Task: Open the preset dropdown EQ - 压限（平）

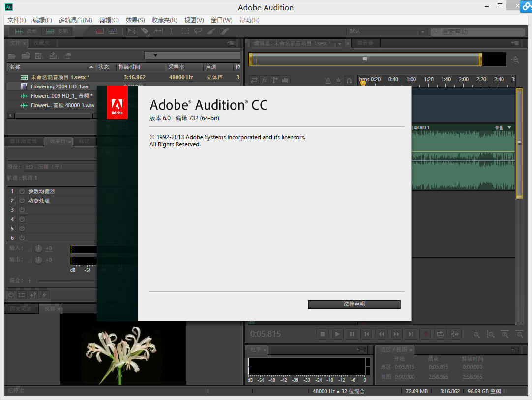Action: [x=59, y=167]
